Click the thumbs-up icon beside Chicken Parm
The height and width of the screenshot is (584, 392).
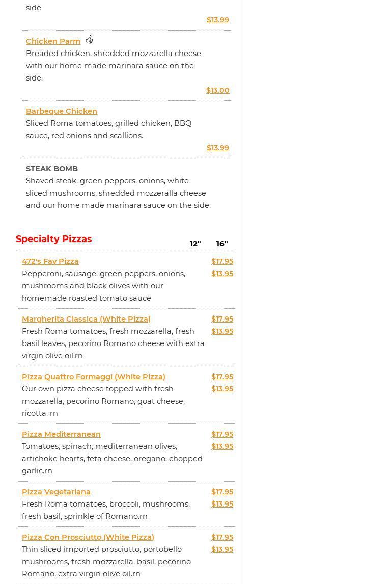[89, 40]
